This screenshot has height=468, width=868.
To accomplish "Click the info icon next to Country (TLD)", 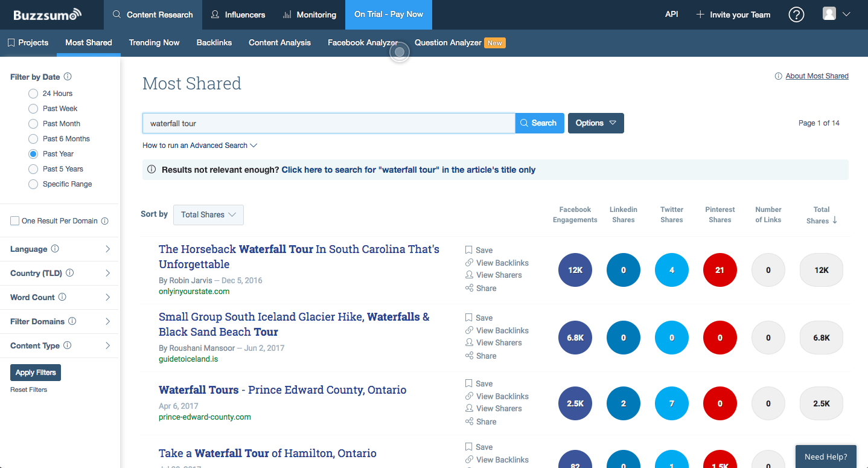I will tap(69, 273).
